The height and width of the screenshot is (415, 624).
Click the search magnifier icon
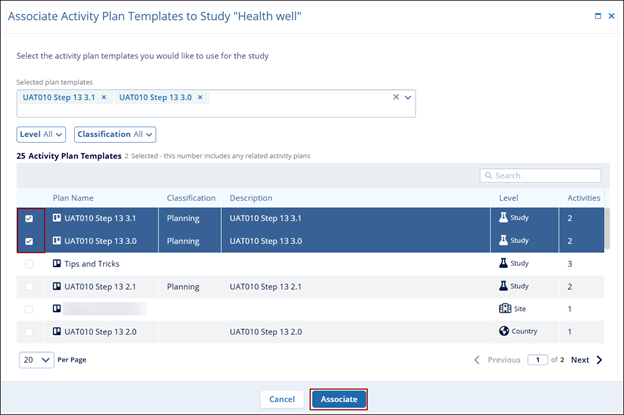(x=489, y=176)
